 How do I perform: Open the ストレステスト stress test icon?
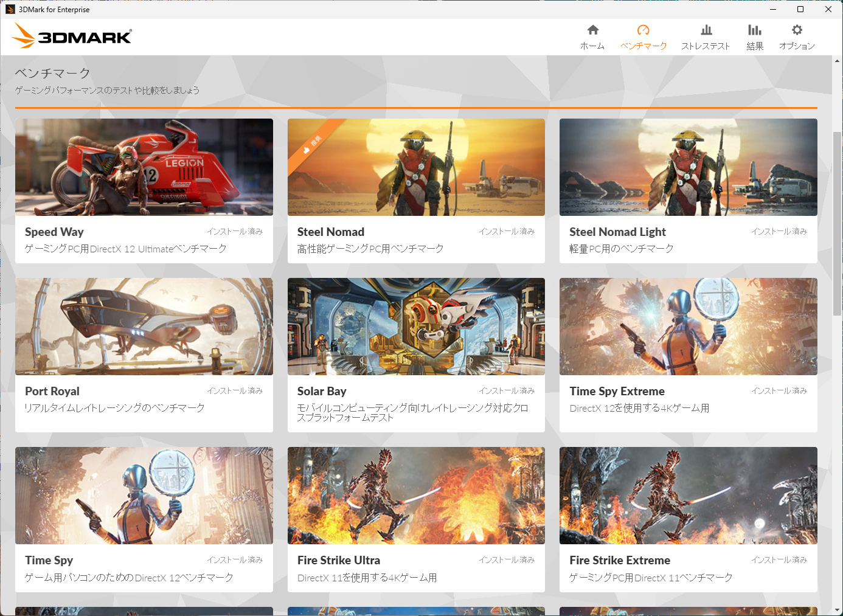click(706, 30)
